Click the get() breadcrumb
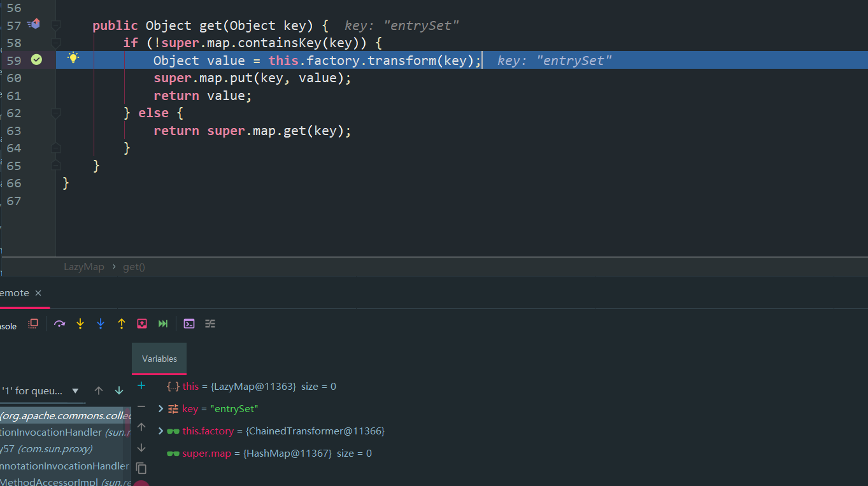 pyautogui.click(x=134, y=267)
